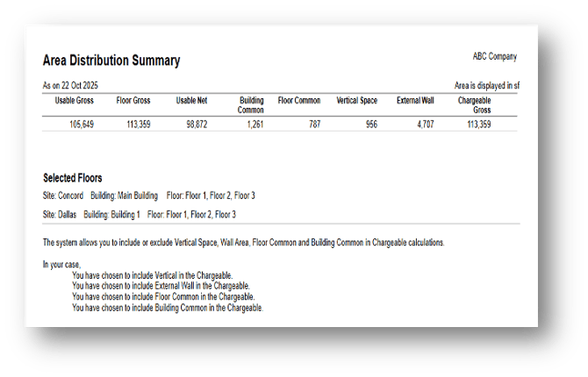
Task: Select the External Wall column header
Action: pyautogui.click(x=415, y=101)
